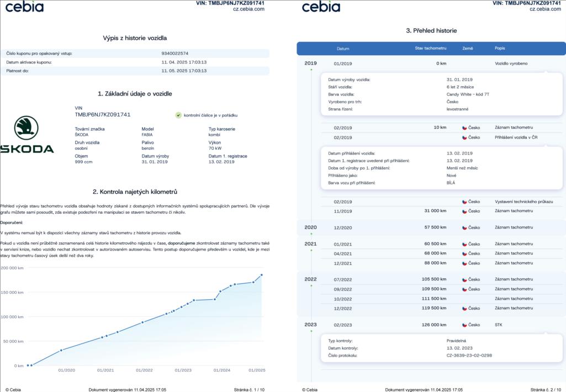
Task: Click the 109 500 km reading from 09/2022
Action: pos(434,289)
